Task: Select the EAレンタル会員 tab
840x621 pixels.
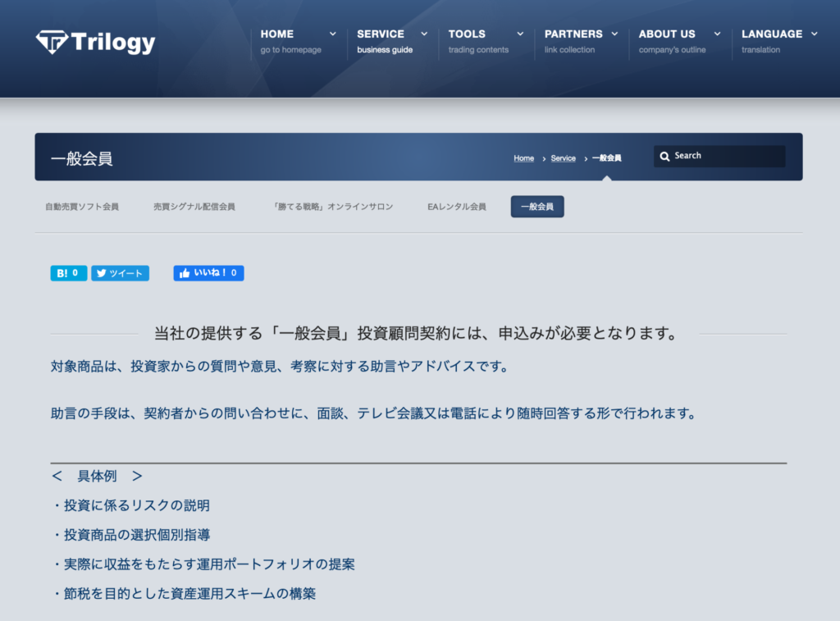Action: point(456,207)
